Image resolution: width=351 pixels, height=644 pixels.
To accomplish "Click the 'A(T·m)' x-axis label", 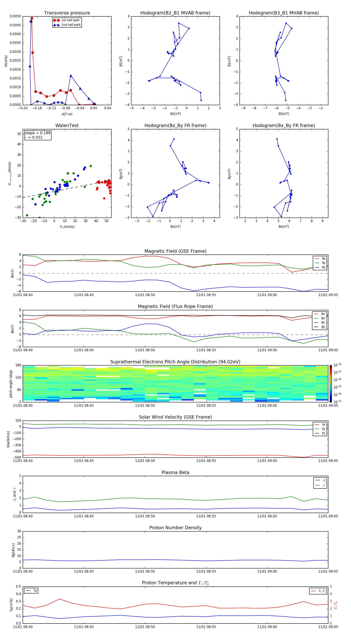I will coord(67,114).
